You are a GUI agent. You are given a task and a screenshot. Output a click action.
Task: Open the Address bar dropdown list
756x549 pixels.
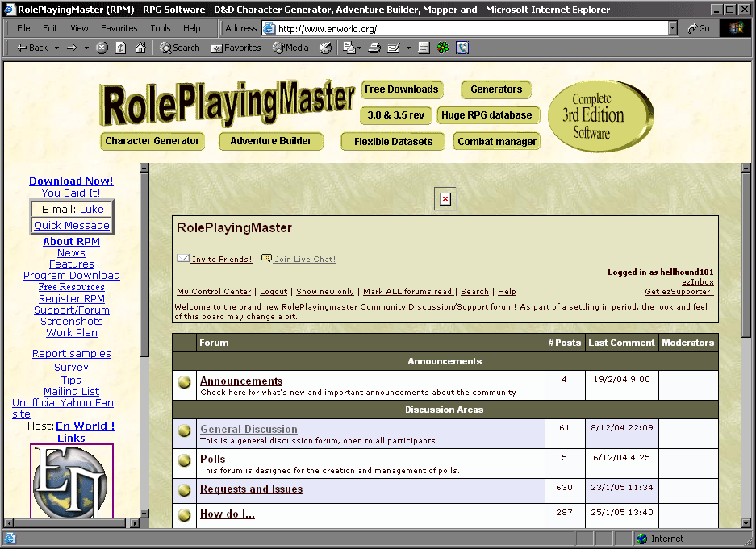[x=673, y=28]
